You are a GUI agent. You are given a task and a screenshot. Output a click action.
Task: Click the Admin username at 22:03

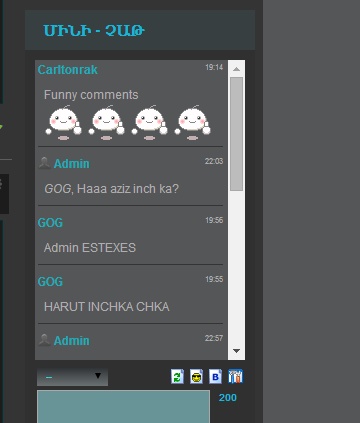(x=72, y=164)
